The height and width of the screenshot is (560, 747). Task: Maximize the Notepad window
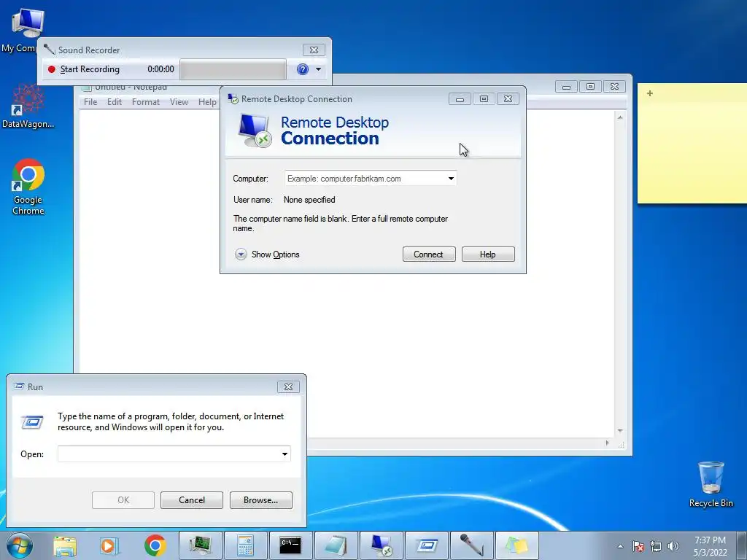click(590, 86)
